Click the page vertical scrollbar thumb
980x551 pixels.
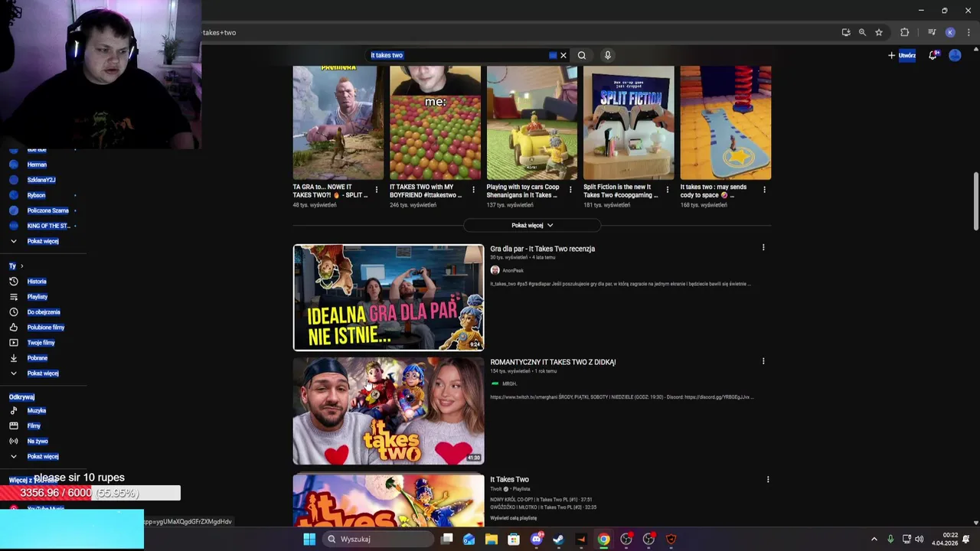[x=975, y=201]
